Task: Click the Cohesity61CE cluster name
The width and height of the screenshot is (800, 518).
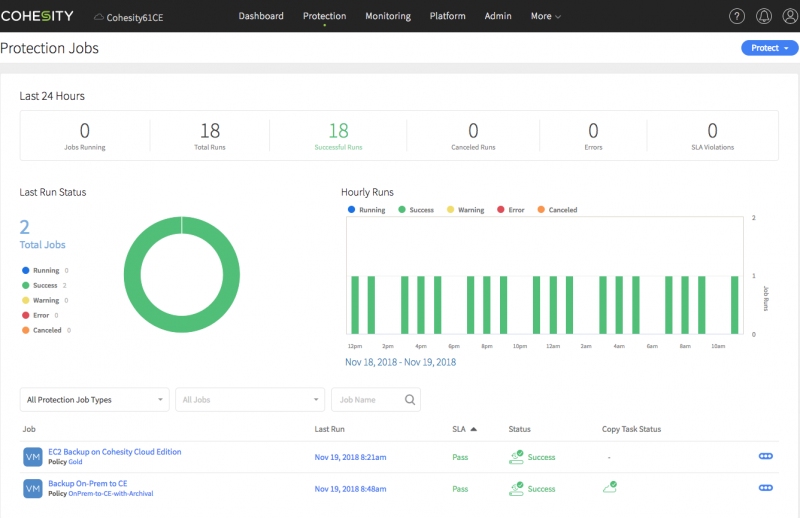Action: click(x=135, y=17)
